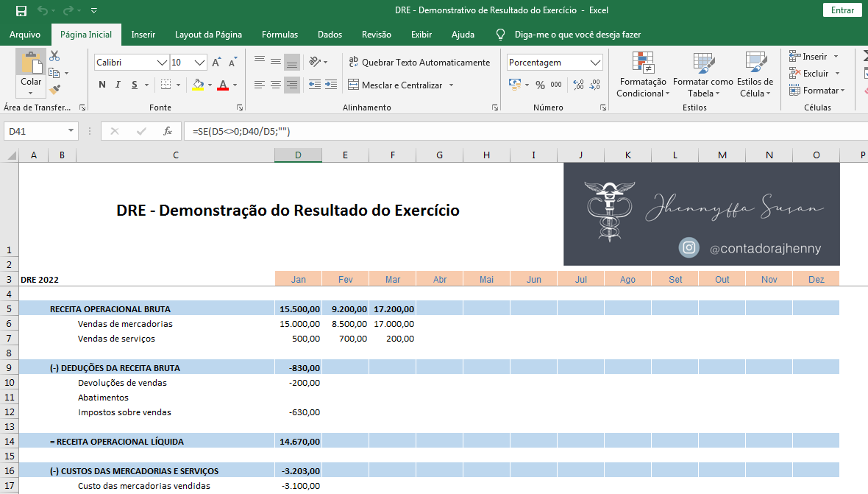The height and width of the screenshot is (494, 868).
Task: Open the font size dropdown
Action: tap(200, 62)
